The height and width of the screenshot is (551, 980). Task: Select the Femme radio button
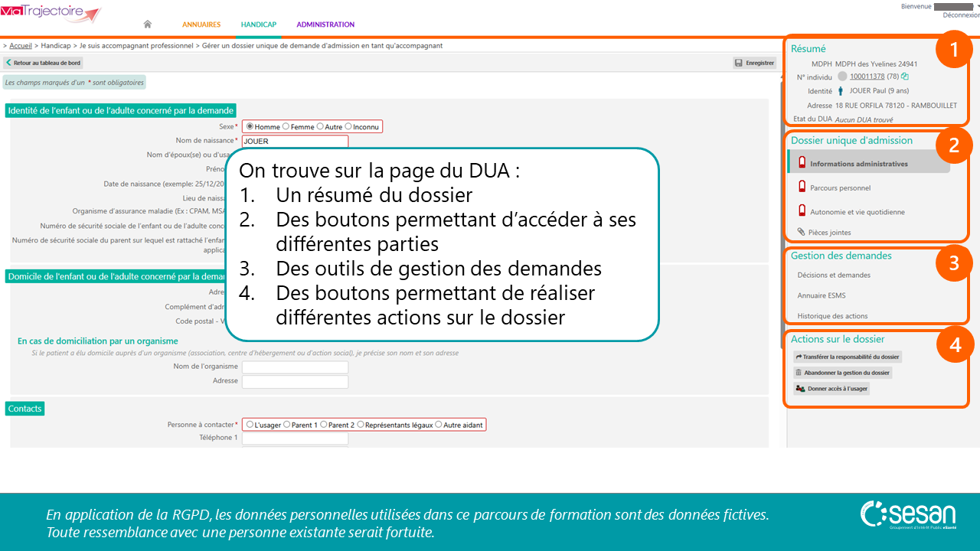286,126
